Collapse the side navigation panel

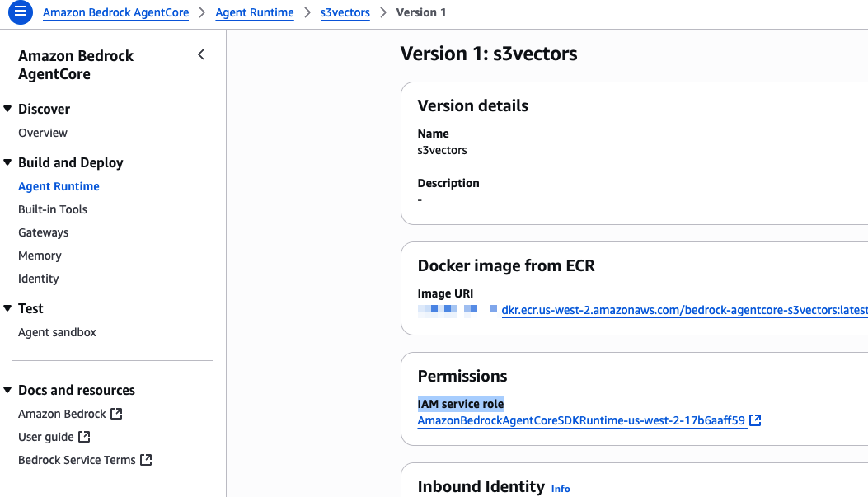(x=201, y=55)
